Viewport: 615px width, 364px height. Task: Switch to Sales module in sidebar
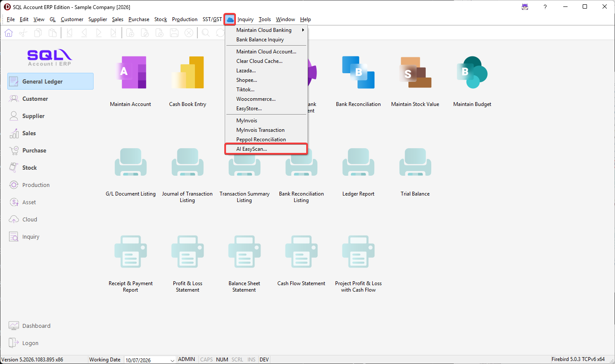[50, 133]
